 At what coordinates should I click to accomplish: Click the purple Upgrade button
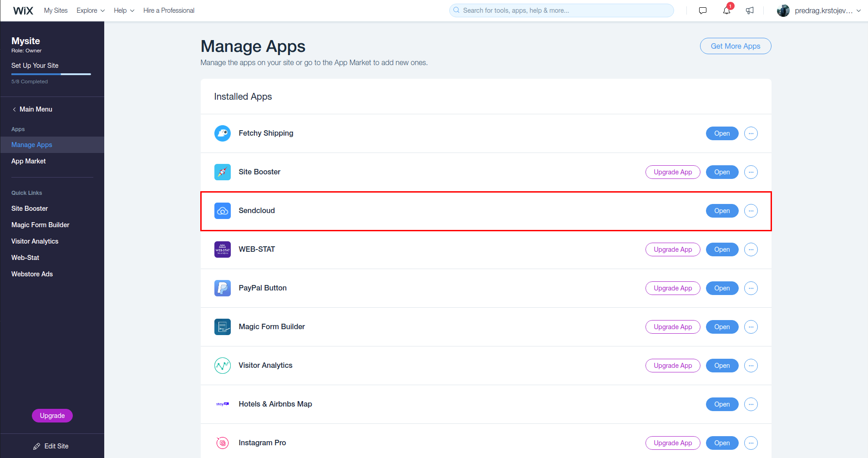pyautogui.click(x=52, y=416)
